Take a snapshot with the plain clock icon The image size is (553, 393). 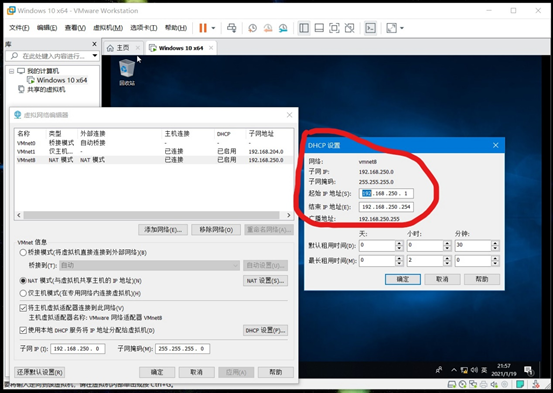253,28
